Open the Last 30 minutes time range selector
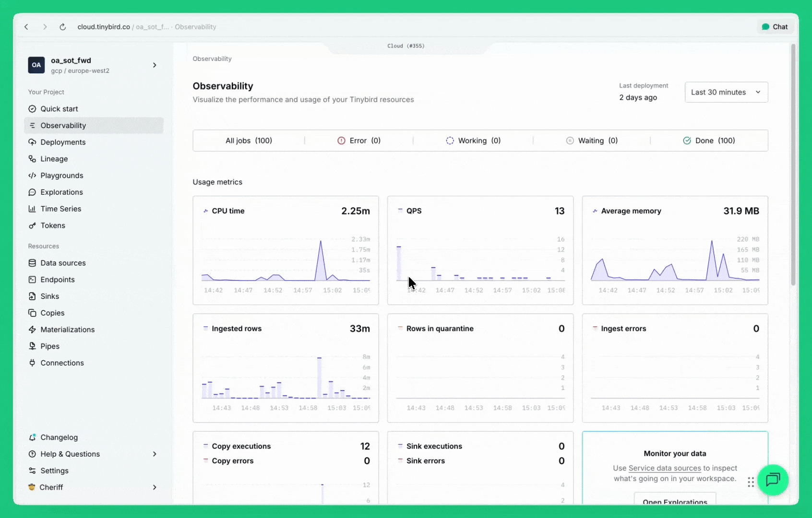This screenshot has height=518, width=812. point(726,92)
